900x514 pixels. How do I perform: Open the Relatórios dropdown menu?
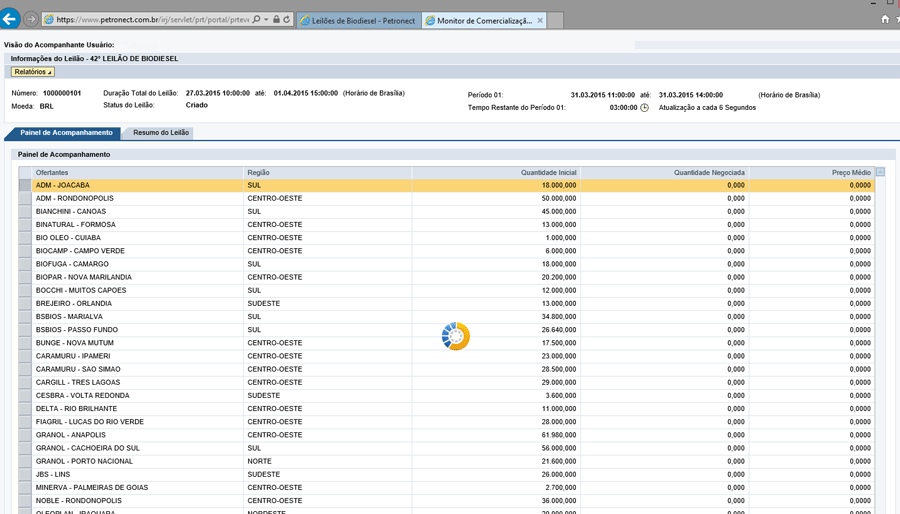(x=33, y=72)
